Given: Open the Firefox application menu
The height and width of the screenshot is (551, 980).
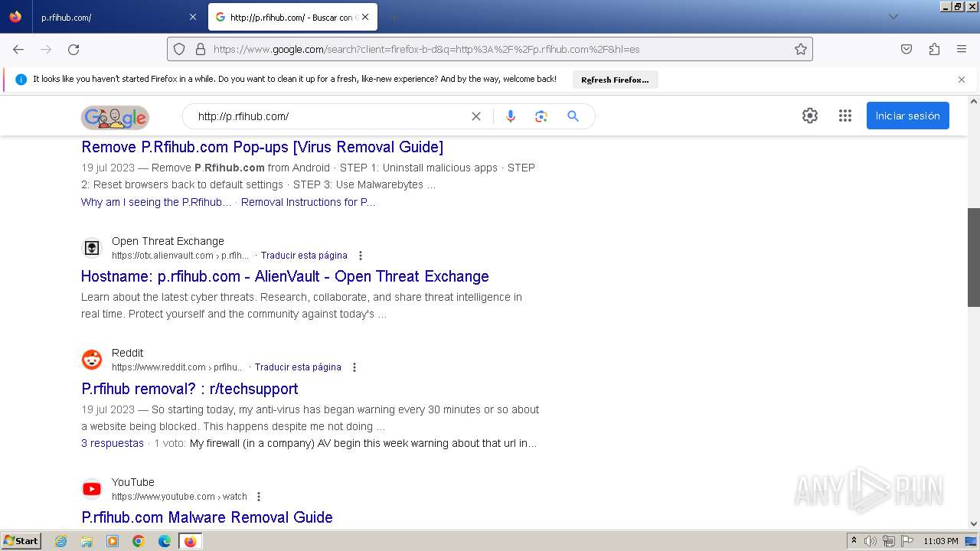Looking at the screenshot, I should [962, 49].
